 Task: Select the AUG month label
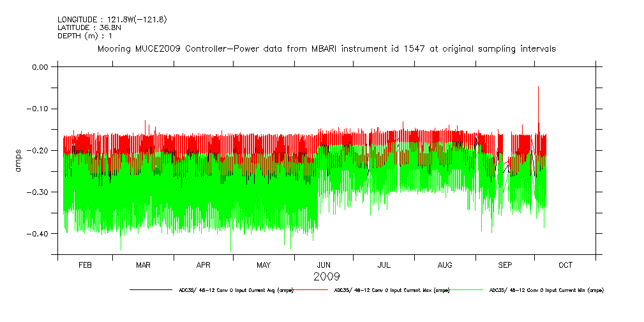point(445,264)
